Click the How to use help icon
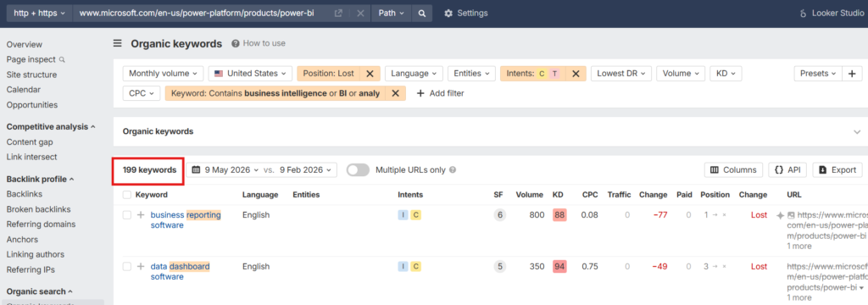 [x=236, y=43]
